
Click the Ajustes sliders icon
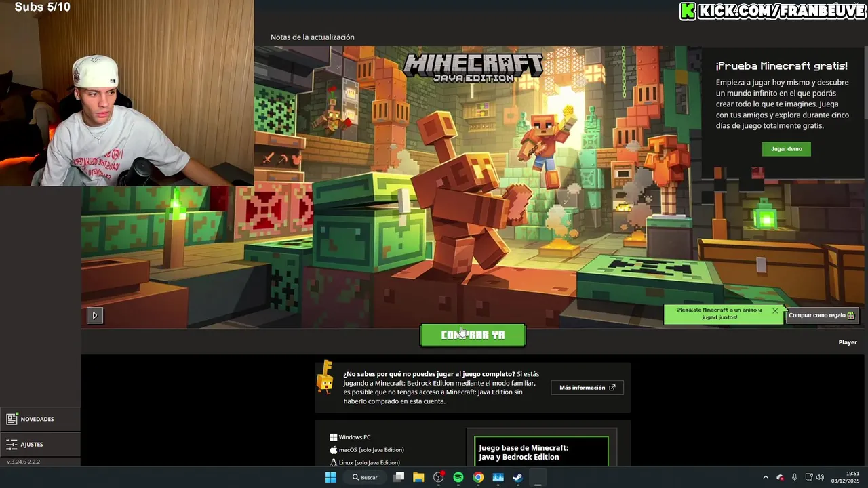click(x=12, y=445)
